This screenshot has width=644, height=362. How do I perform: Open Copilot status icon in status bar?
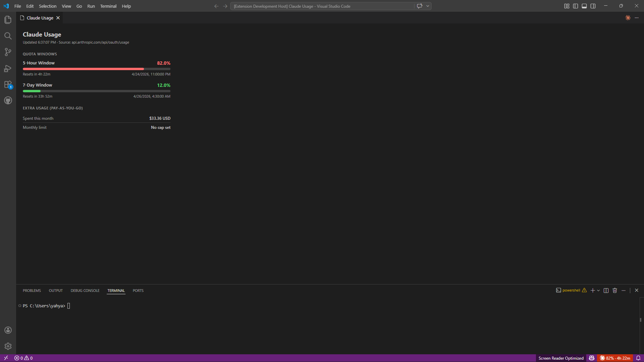tap(592, 358)
